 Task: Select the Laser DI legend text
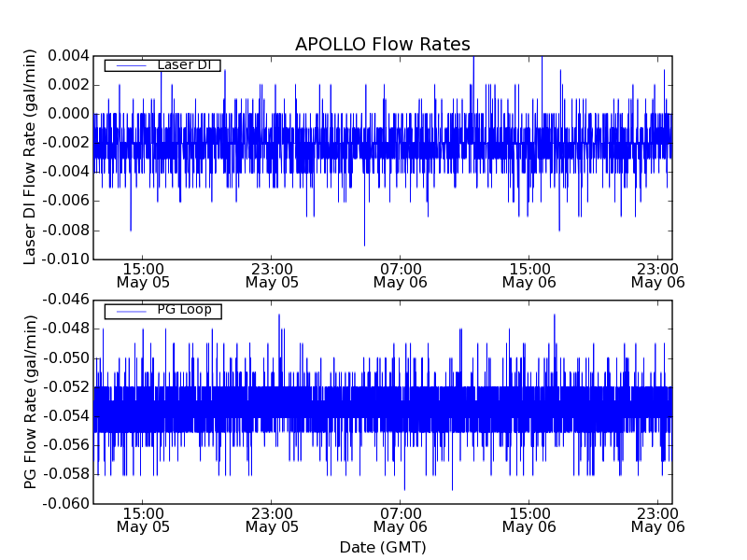tap(185, 64)
